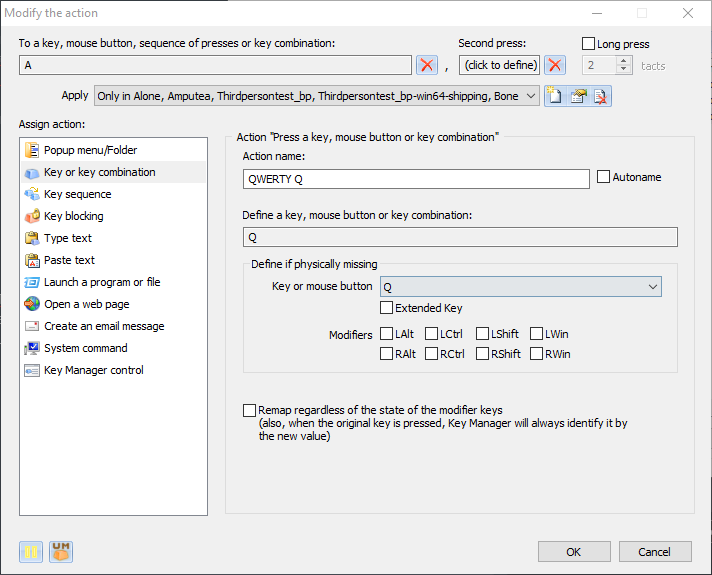Increase the tacts value with up arrow
712x575 pixels.
point(624,60)
